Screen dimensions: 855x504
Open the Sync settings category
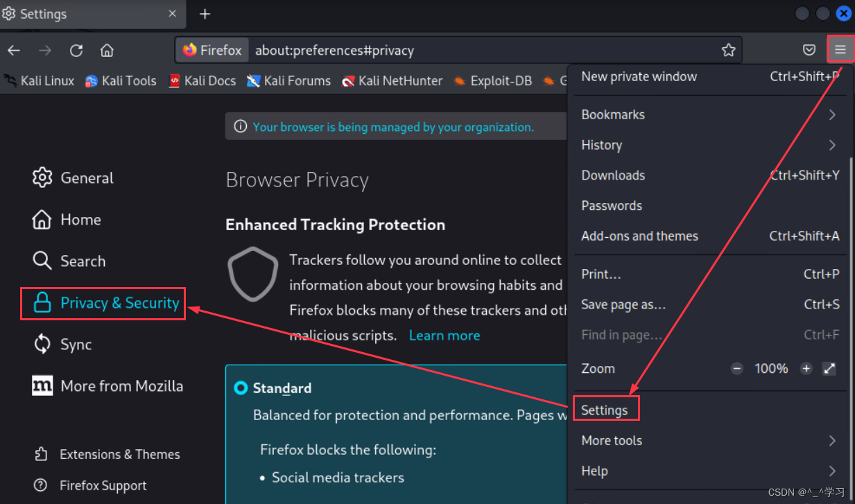point(62,345)
